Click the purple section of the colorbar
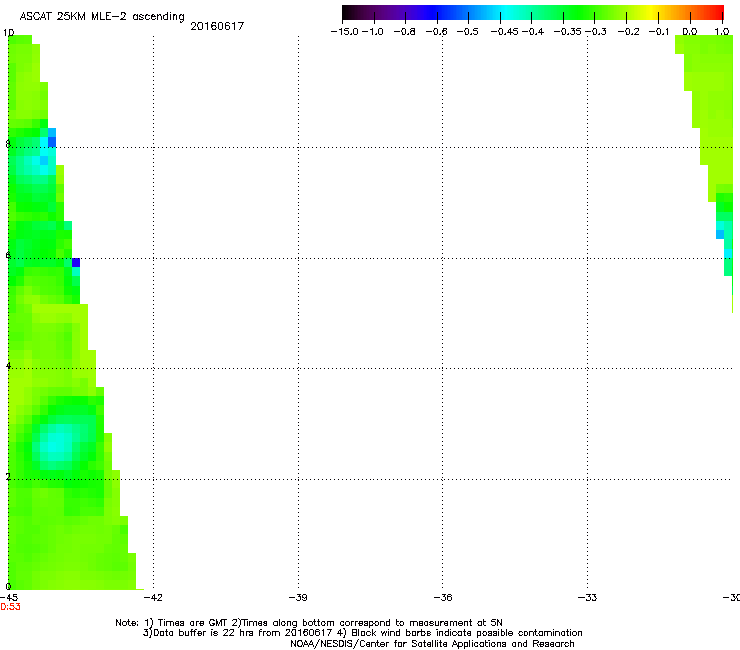740x650 pixels. [396, 13]
